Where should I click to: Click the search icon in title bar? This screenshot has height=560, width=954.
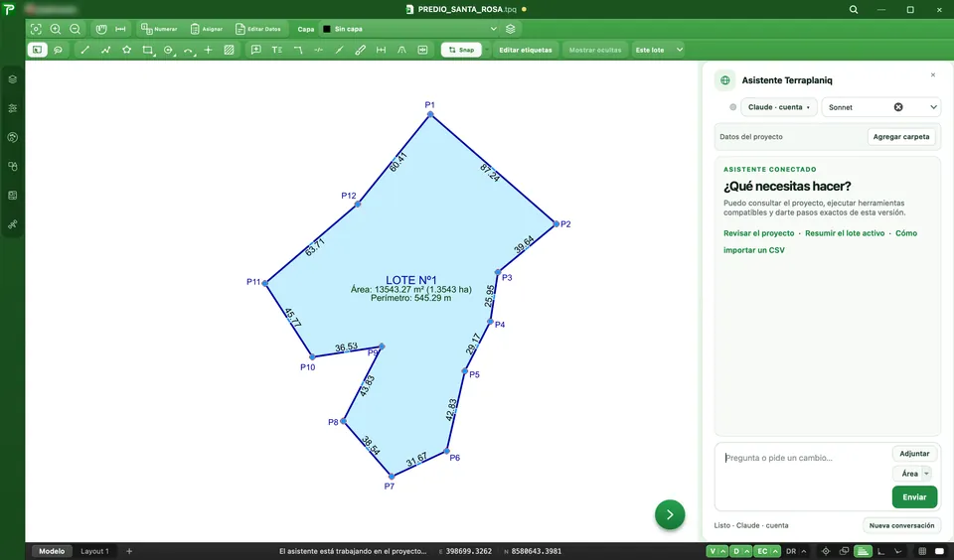pos(854,10)
